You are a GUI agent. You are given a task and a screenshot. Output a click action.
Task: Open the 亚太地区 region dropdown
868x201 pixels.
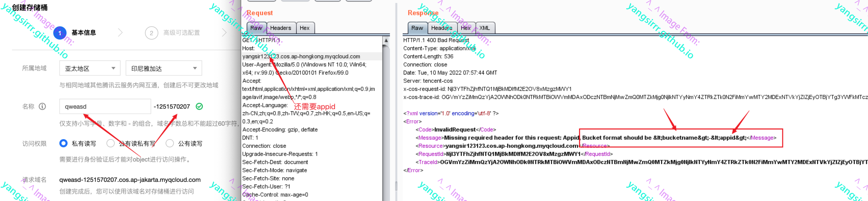pos(90,68)
